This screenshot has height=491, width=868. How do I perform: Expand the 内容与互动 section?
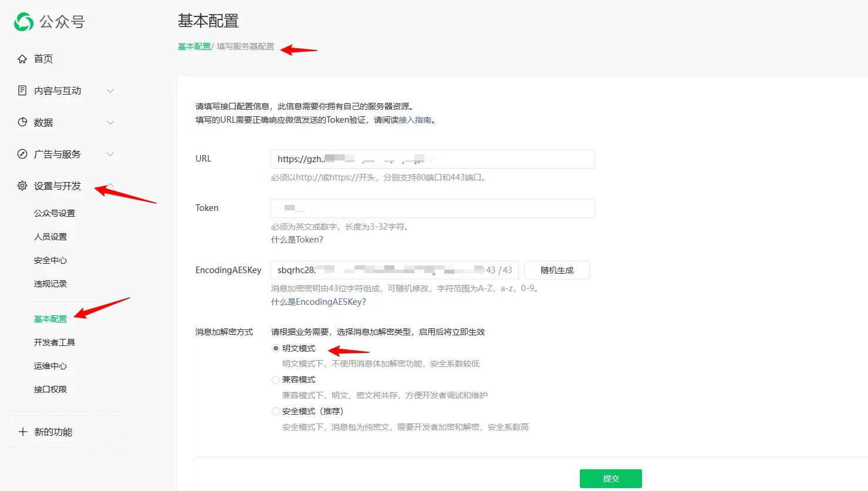pos(110,90)
